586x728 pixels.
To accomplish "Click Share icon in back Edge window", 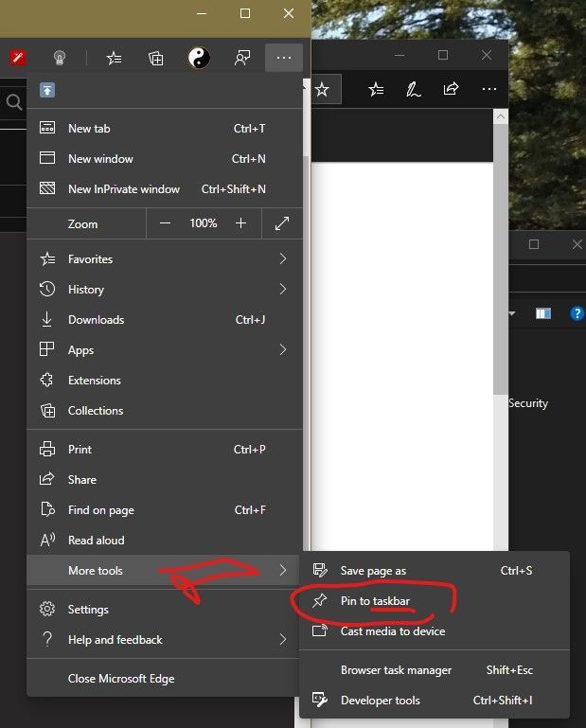I will coord(451,89).
